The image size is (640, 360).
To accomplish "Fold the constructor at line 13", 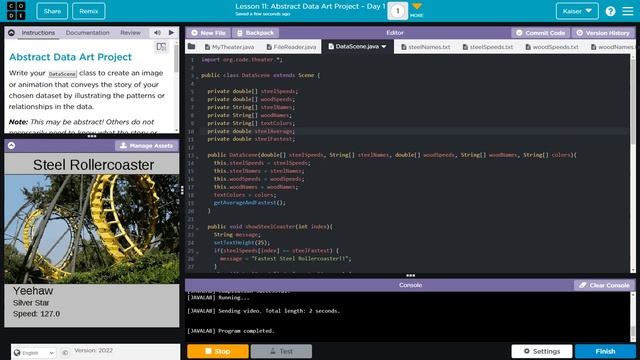I will (x=197, y=156).
